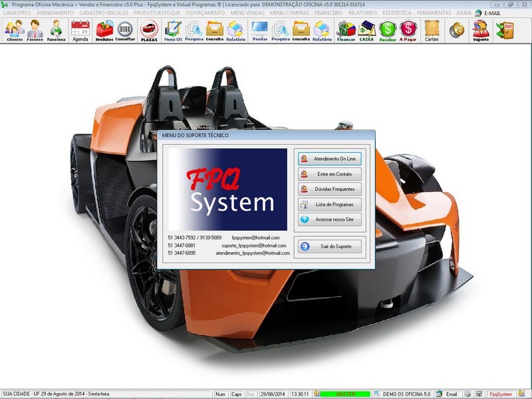The image size is (532, 399).
Task: Click the Consultar barcode icon
Action: (125, 31)
